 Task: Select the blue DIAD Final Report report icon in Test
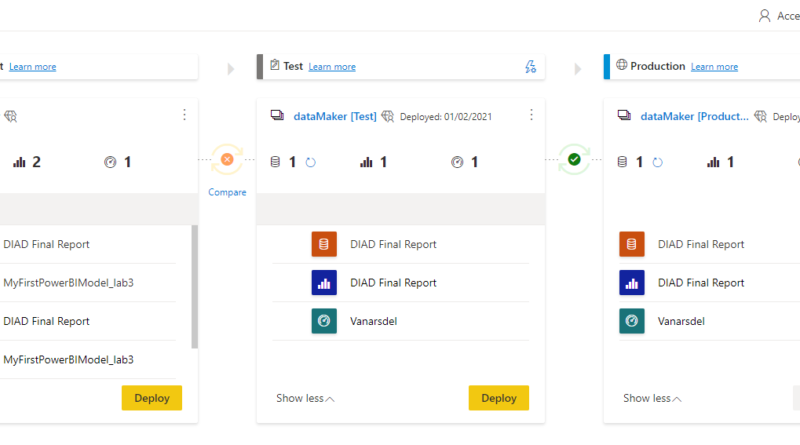[x=324, y=283]
